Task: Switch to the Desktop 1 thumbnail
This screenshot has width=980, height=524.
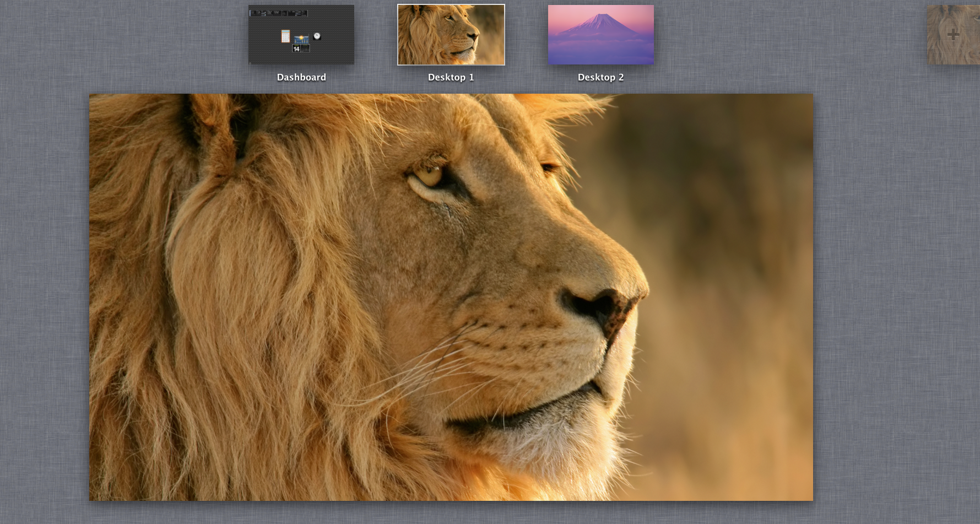Action: pos(451,35)
